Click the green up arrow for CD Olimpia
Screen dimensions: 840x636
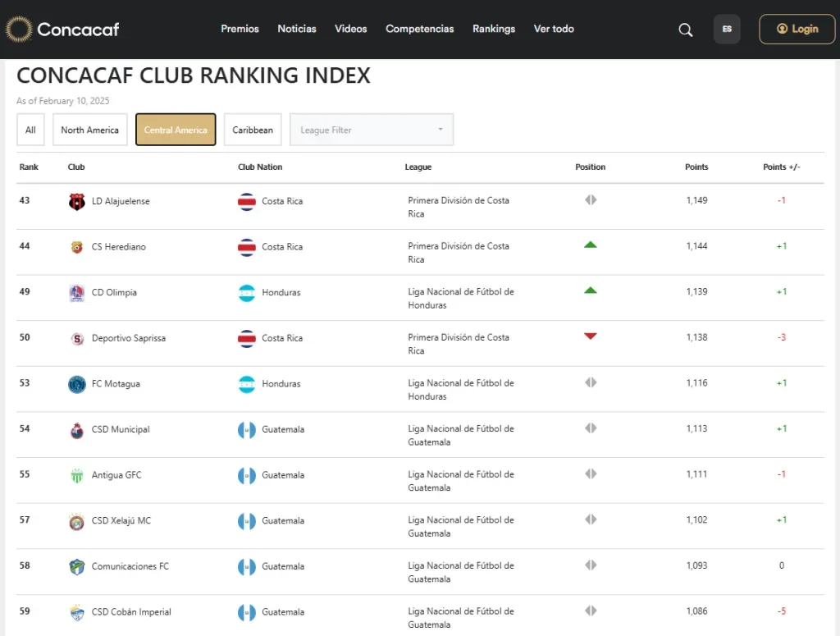coord(589,289)
